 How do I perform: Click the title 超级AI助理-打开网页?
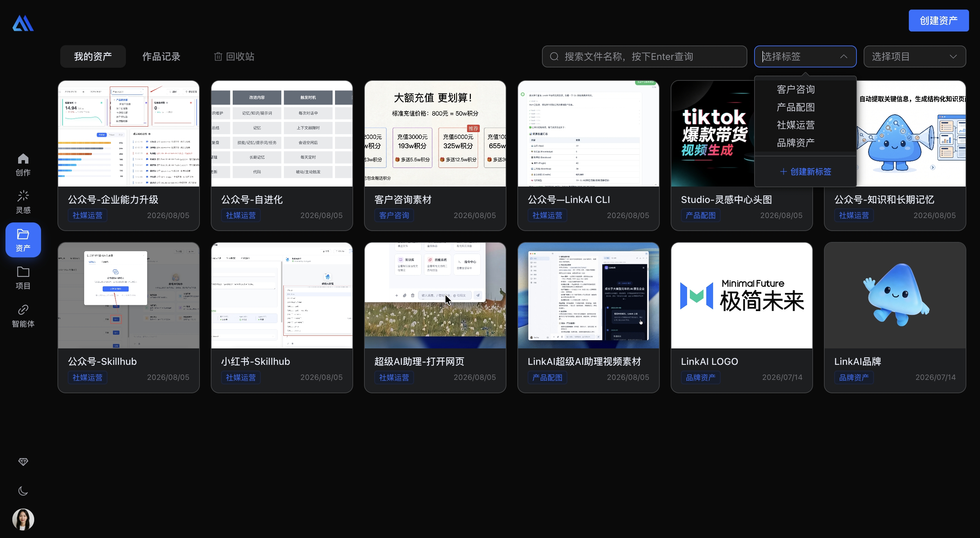[x=419, y=361]
